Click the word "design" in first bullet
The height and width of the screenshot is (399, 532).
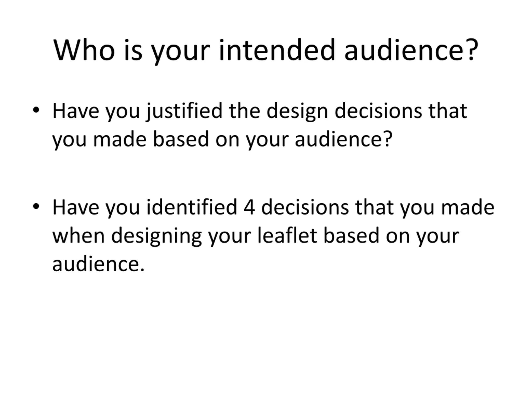point(297,111)
